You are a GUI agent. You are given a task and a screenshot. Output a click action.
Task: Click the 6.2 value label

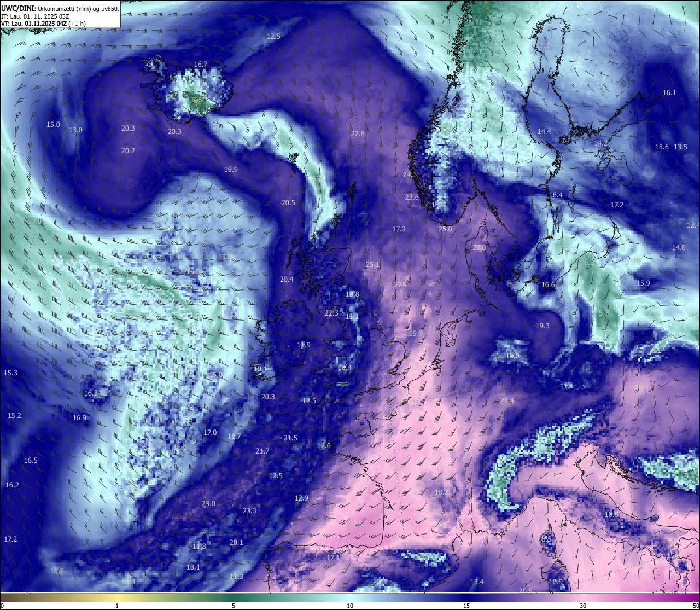(589, 263)
